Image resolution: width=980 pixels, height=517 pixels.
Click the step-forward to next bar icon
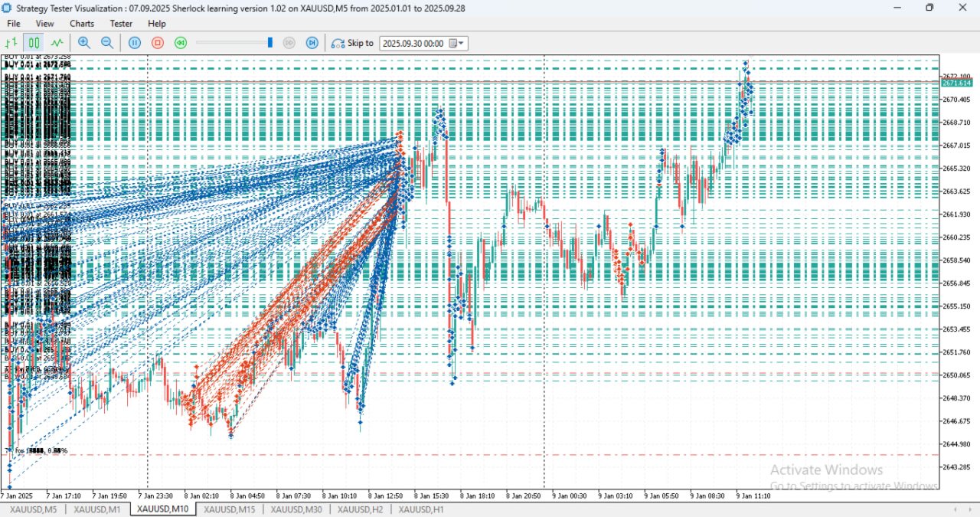click(312, 43)
